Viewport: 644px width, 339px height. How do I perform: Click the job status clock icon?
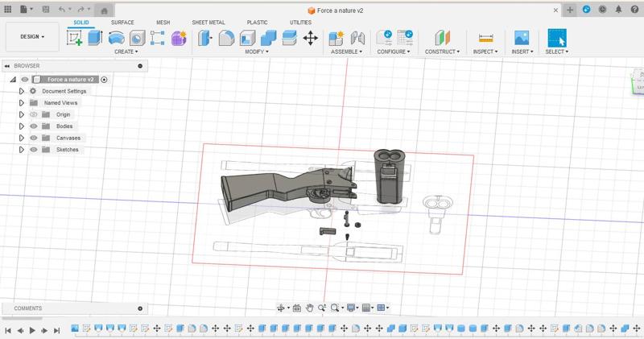pos(602,10)
